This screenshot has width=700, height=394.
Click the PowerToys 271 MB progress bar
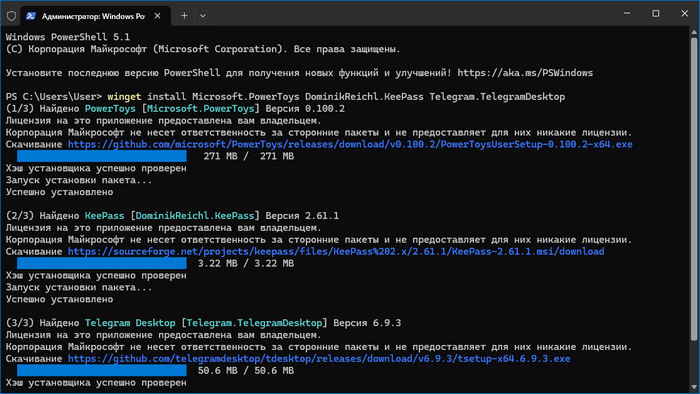click(102, 156)
